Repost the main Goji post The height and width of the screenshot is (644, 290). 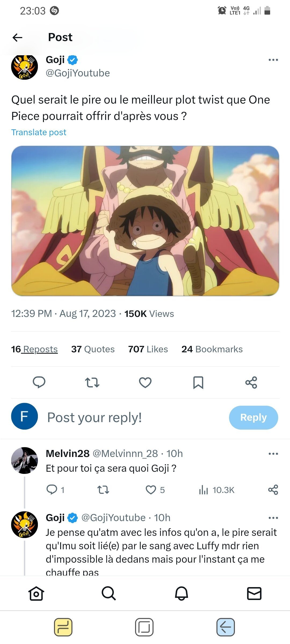pos(92,382)
